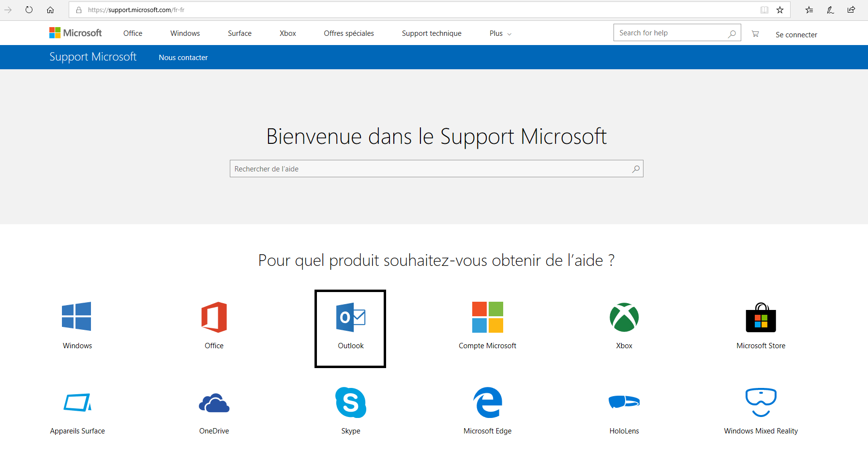Viewport: 868px width, 463px height.
Task: Select the Office product icon
Action: coord(214,317)
